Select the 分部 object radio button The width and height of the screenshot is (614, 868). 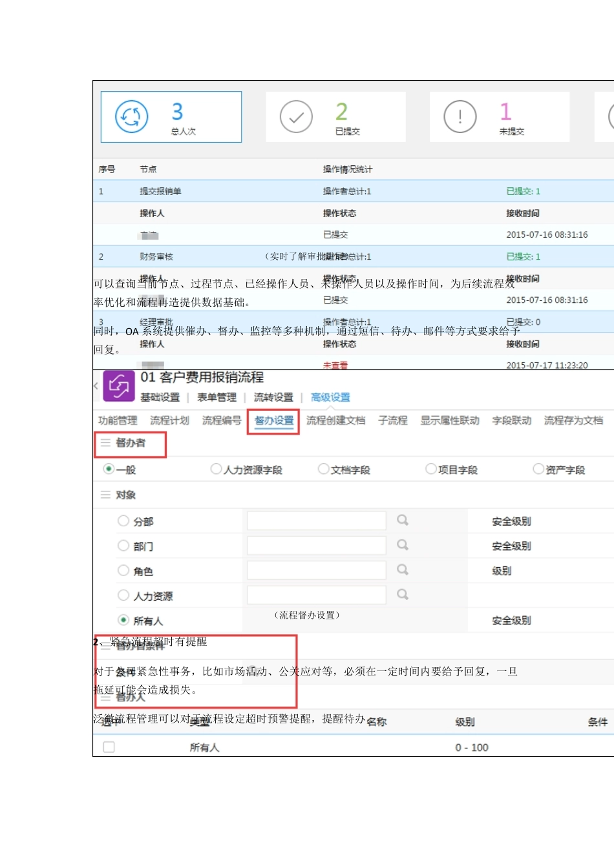tap(123, 521)
